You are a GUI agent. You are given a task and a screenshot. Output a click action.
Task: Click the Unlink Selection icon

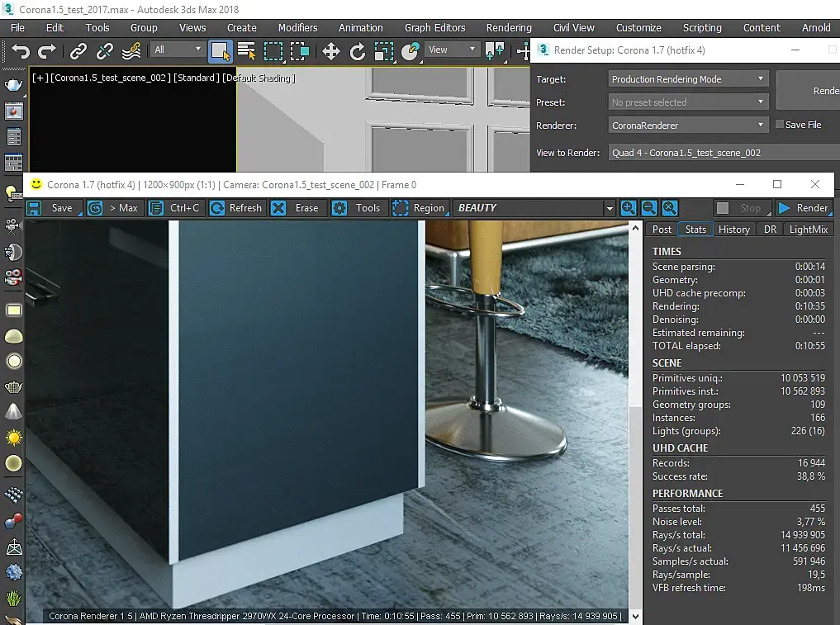105,51
